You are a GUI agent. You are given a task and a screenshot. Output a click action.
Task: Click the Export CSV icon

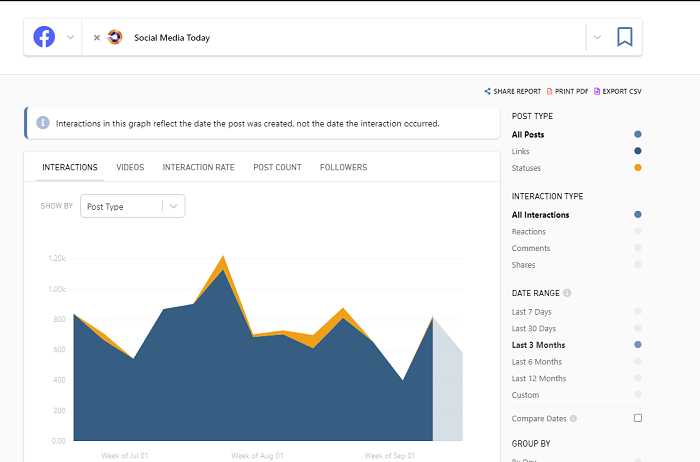(597, 91)
